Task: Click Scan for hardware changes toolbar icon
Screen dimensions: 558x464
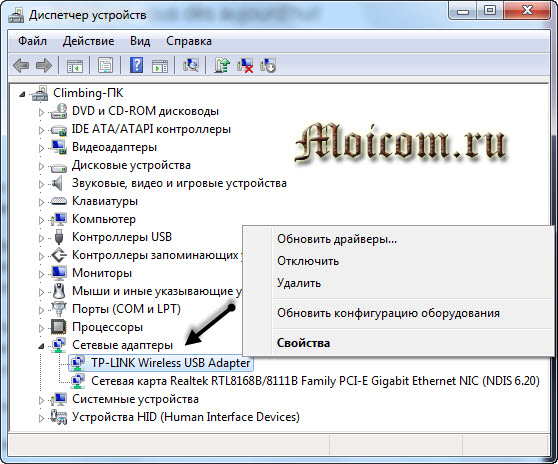Action: (190, 66)
